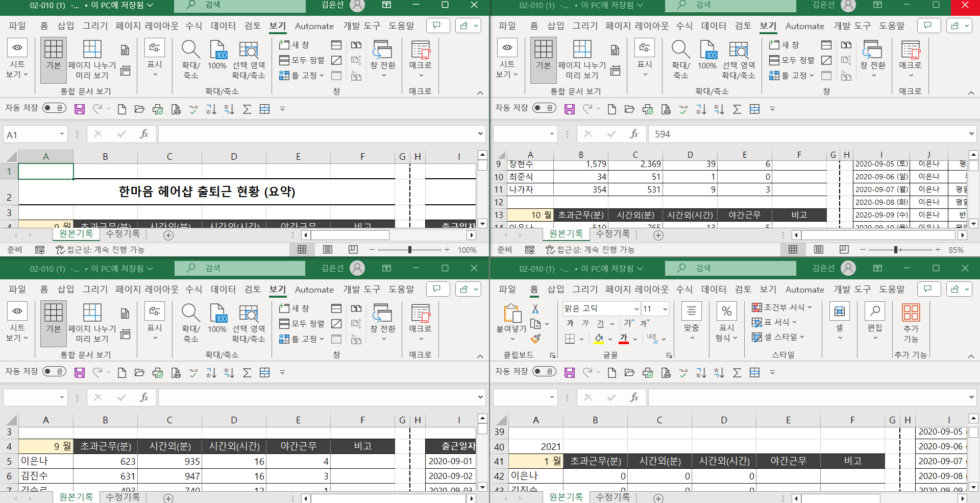980x503 pixels.
Task: Open 삽입 tab in bottom-left window
Action: (66, 289)
